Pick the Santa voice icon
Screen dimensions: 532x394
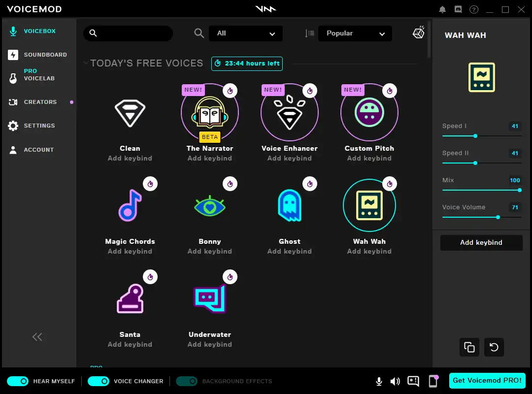pyautogui.click(x=130, y=298)
